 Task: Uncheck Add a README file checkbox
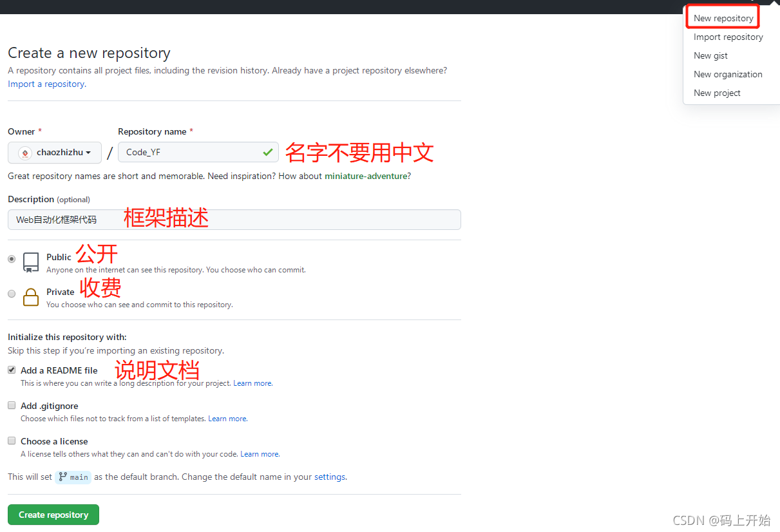coord(12,370)
